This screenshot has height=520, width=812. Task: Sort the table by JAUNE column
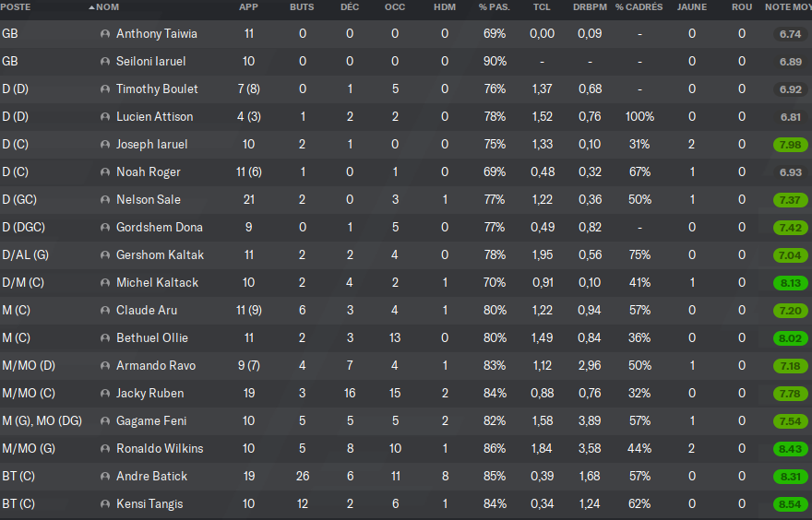[x=692, y=7]
